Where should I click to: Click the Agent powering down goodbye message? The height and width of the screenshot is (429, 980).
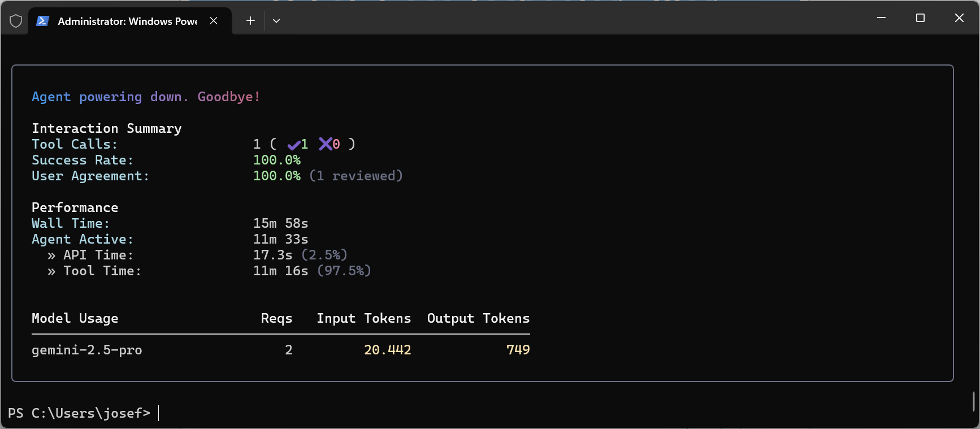click(x=145, y=97)
